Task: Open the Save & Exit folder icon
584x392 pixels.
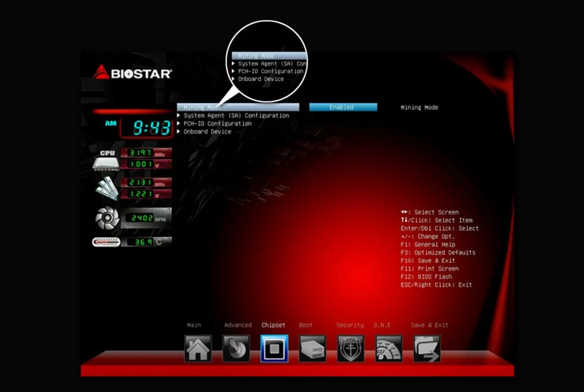Action: click(x=427, y=348)
